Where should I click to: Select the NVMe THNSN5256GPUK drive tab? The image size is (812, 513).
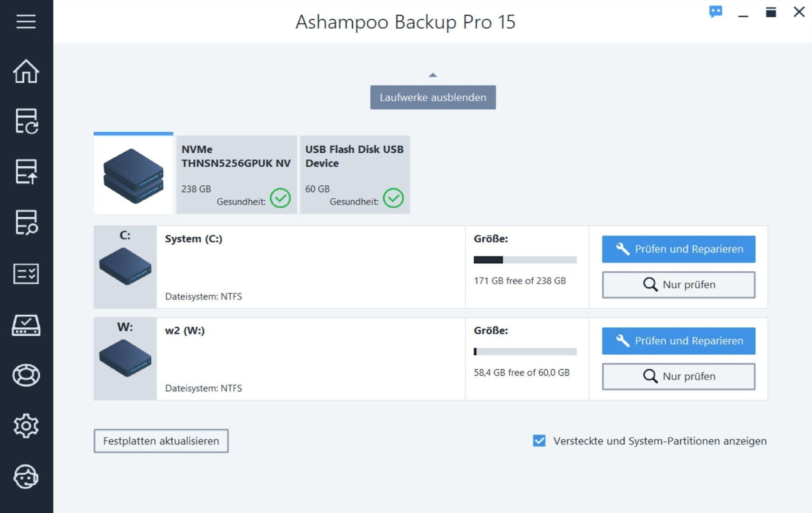[236, 174]
